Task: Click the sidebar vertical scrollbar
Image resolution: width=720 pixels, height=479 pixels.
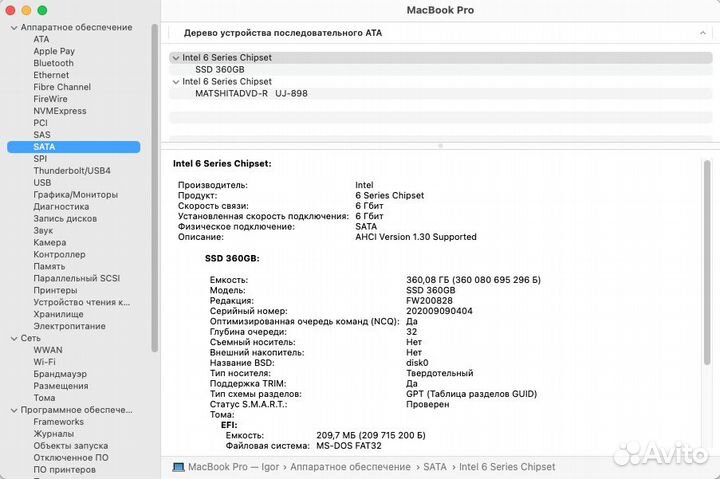Action: [155, 188]
